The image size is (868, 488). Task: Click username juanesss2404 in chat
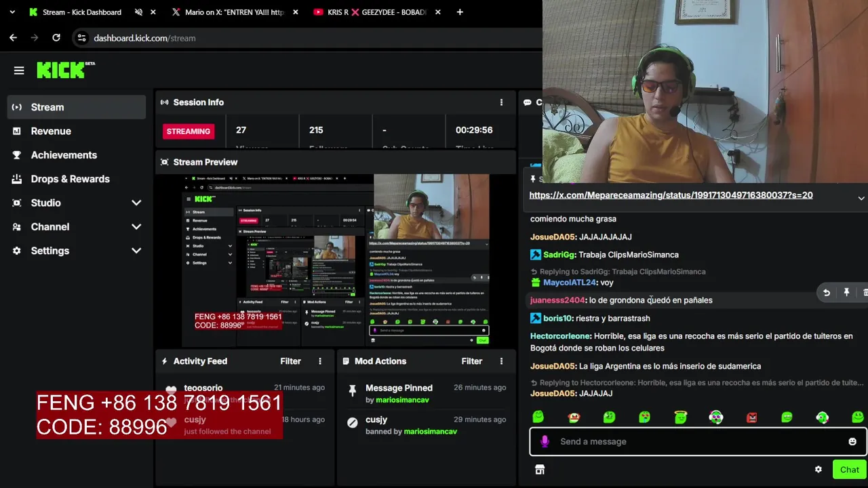tap(557, 300)
